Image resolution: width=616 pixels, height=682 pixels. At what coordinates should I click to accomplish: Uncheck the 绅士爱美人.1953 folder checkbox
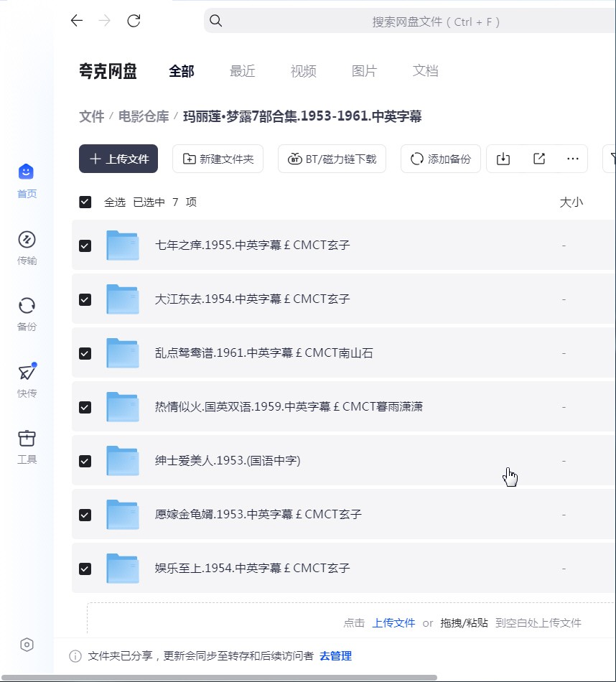pos(85,461)
